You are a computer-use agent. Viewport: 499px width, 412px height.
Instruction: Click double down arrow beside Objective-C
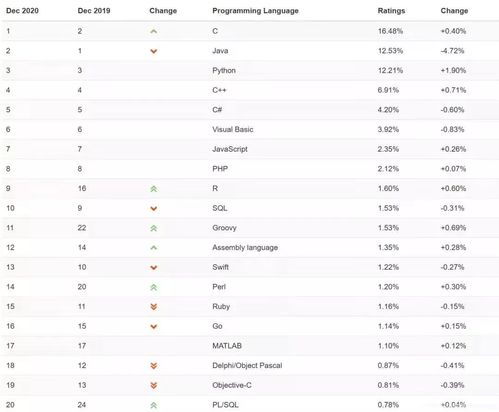tap(154, 385)
